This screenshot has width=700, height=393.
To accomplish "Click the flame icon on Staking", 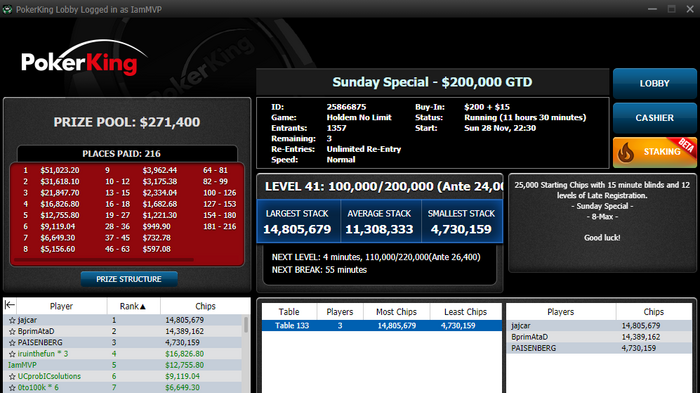I will pyautogui.click(x=625, y=153).
